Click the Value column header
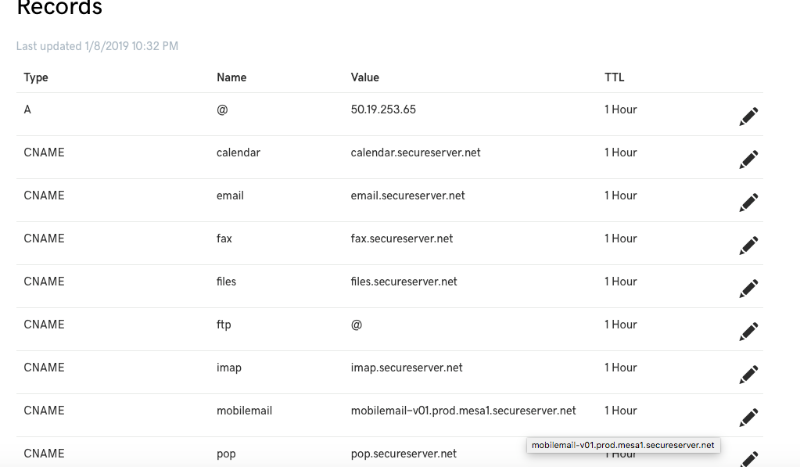Viewport: 800px width, 467px height. pos(365,78)
